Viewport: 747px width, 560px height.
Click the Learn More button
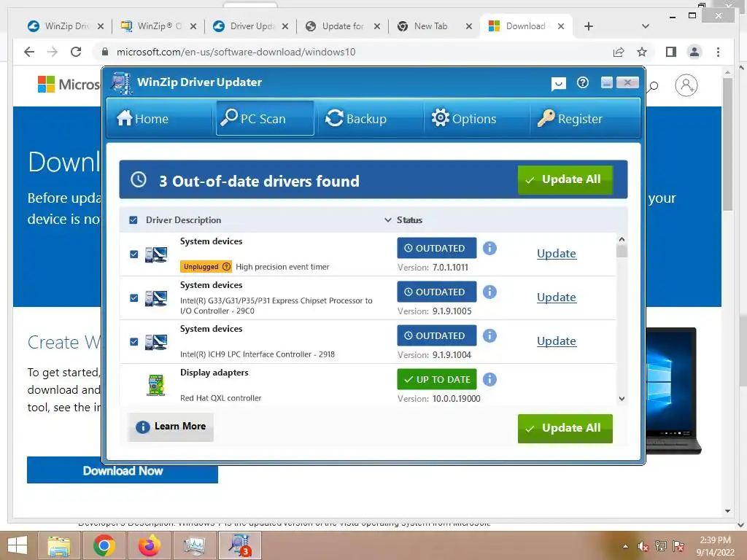(171, 427)
